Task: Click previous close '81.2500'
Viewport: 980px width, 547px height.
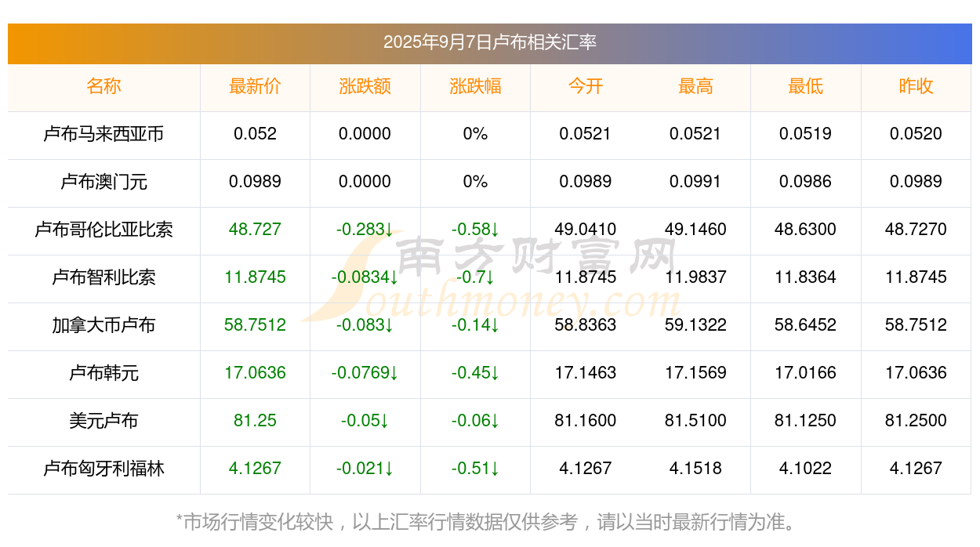Action: [x=916, y=421]
